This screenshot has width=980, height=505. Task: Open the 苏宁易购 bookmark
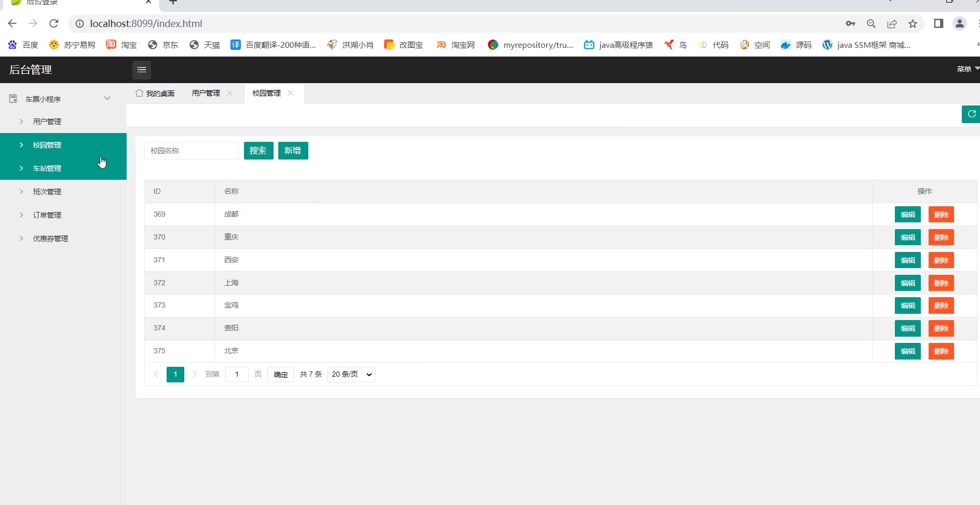(x=72, y=45)
